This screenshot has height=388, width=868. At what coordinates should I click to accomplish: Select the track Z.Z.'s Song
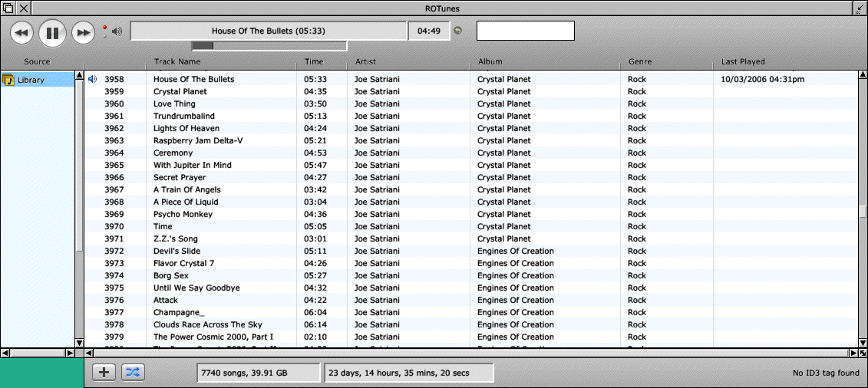176,238
